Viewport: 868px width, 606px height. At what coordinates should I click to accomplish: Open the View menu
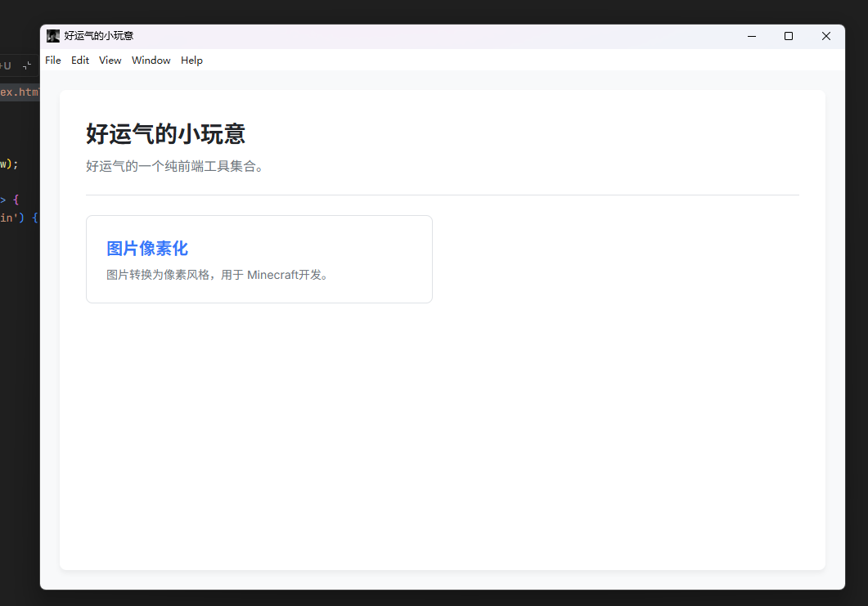click(x=110, y=60)
